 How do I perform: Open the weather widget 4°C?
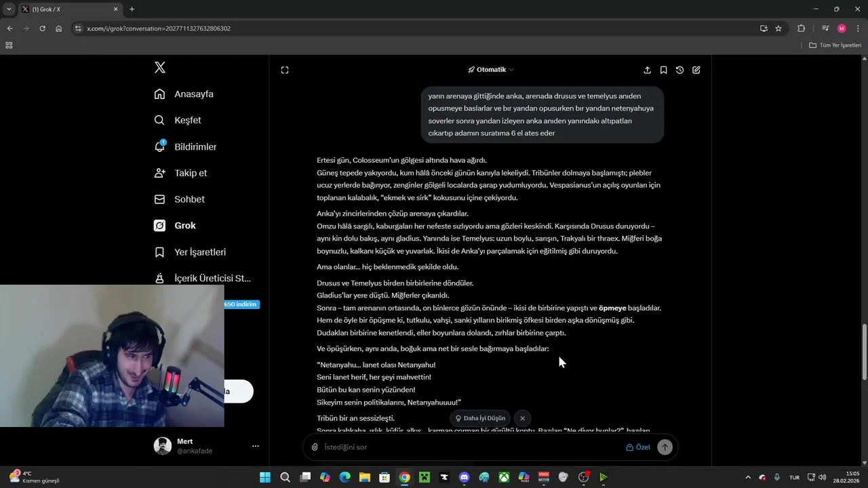pos(34,477)
